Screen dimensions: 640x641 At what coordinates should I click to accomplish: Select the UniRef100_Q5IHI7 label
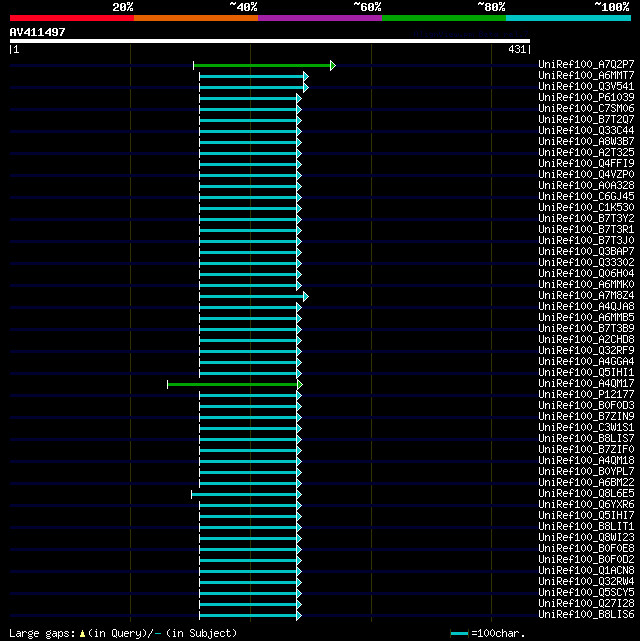tap(586, 515)
